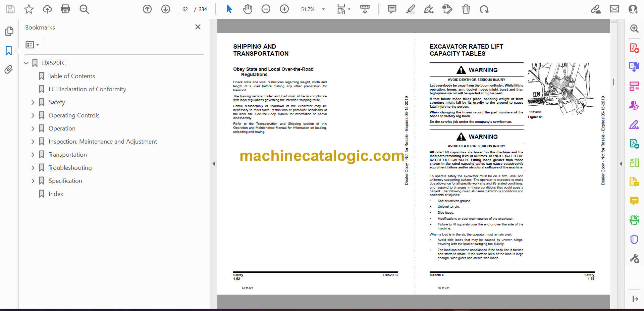Open the Protect shield tool

[x=634, y=239]
